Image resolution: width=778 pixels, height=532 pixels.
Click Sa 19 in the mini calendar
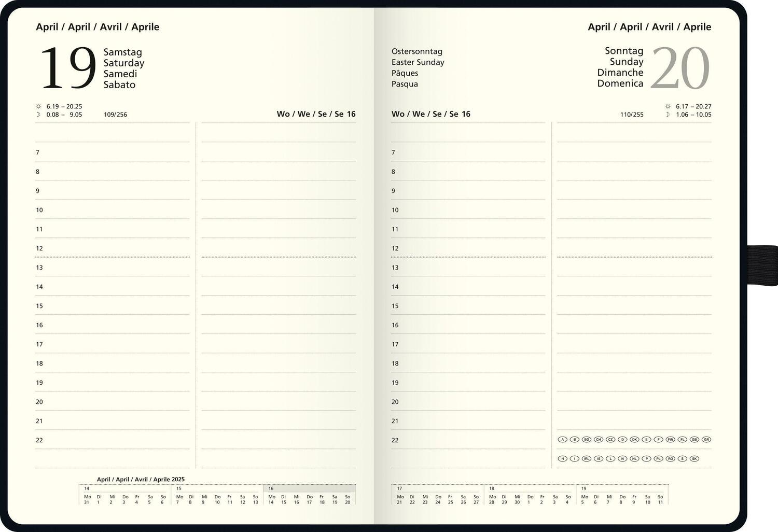coord(335,499)
